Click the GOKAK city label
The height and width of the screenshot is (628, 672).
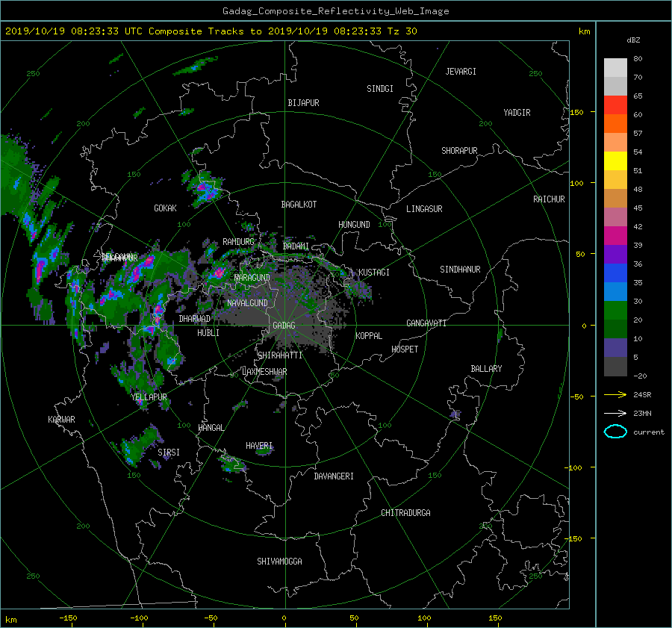click(x=165, y=208)
